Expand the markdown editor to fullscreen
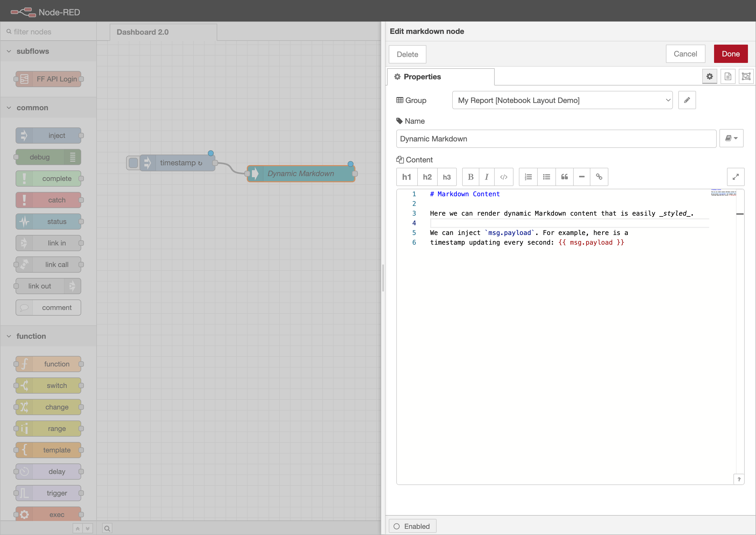The width and height of the screenshot is (756, 535). (736, 177)
